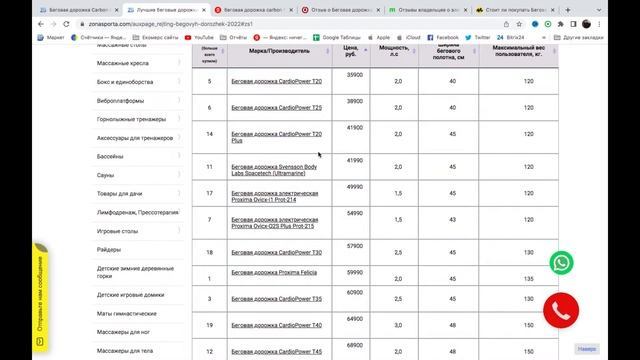The width and height of the screenshot is (640, 360).
Task: Expand the Горнолыжные тренажеры sidebar category
Action: pyautogui.click(x=179, y=119)
